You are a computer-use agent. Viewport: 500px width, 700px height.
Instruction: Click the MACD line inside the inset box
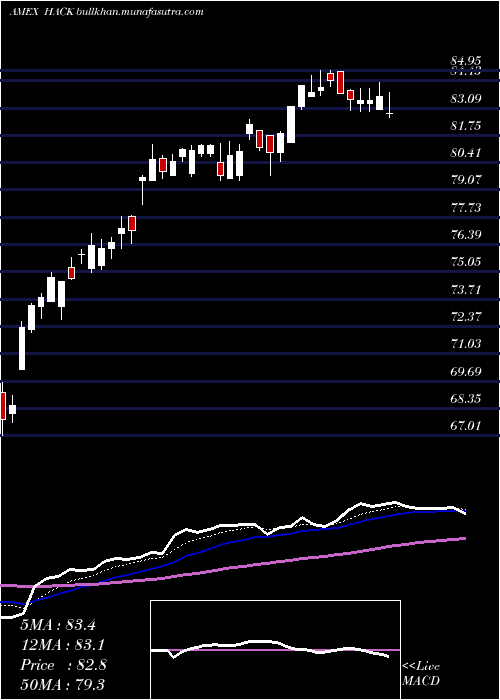coord(270,648)
